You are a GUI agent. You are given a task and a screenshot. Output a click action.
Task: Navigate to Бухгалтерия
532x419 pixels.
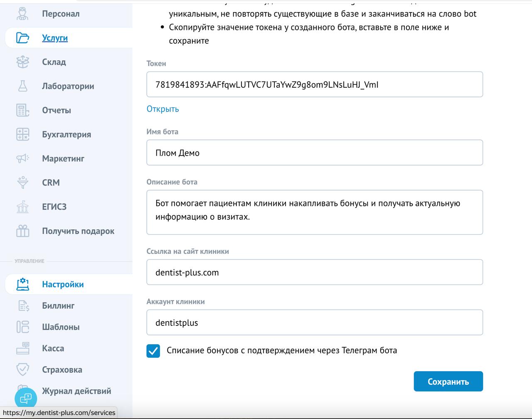(x=66, y=134)
